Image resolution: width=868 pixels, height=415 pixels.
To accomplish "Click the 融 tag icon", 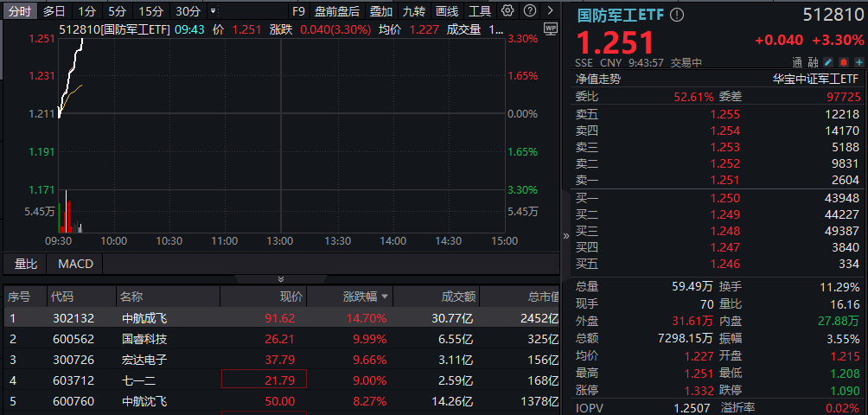I will tap(814, 62).
